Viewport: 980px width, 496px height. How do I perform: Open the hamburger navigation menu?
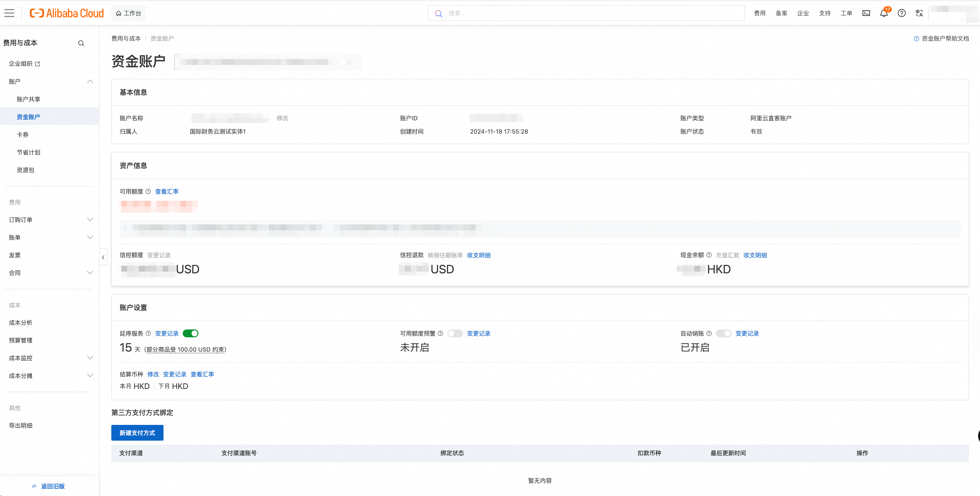pyautogui.click(x=9, y=13)
